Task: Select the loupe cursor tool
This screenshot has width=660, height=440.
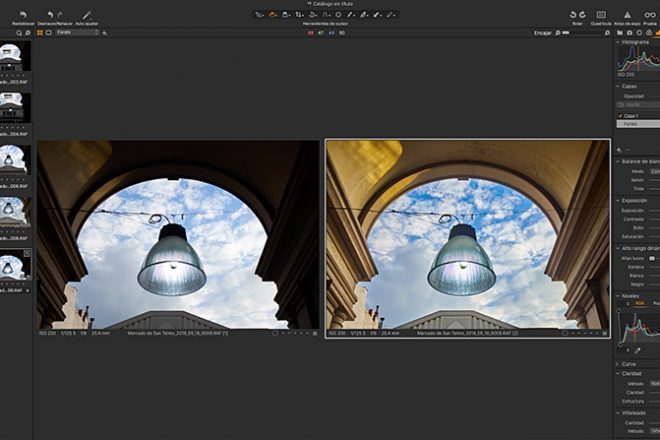Action: pyautogui.click(x=286, y=15)
